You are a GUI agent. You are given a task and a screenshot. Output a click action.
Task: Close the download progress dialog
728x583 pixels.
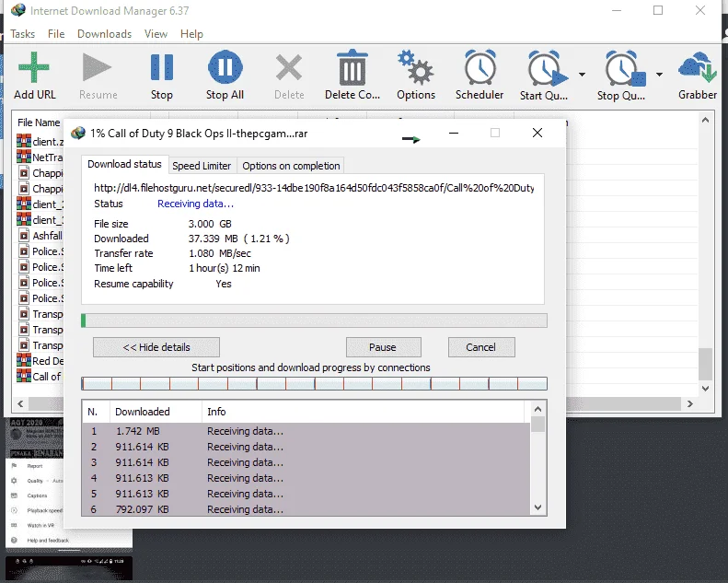(537, 133)
